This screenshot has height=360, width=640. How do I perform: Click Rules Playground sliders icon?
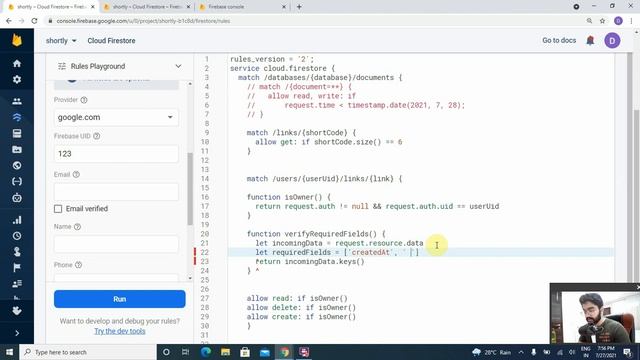point(62,66)
